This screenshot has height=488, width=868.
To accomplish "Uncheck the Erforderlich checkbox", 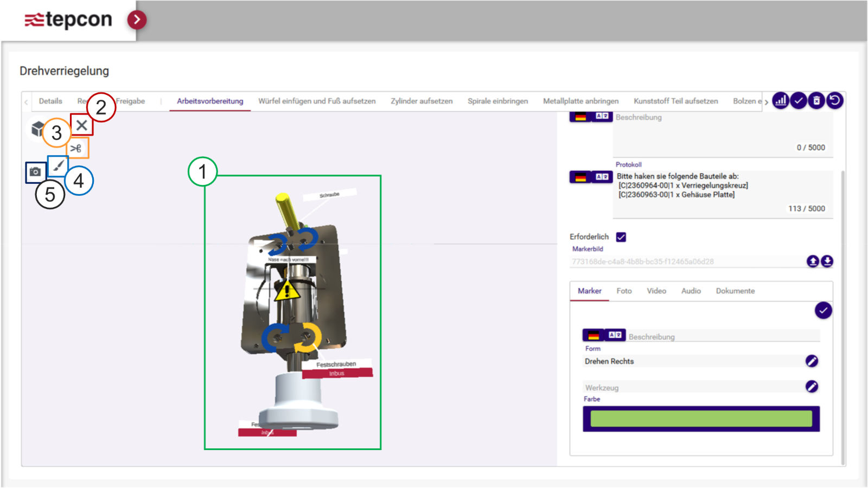I will click(x=621, y=237).
